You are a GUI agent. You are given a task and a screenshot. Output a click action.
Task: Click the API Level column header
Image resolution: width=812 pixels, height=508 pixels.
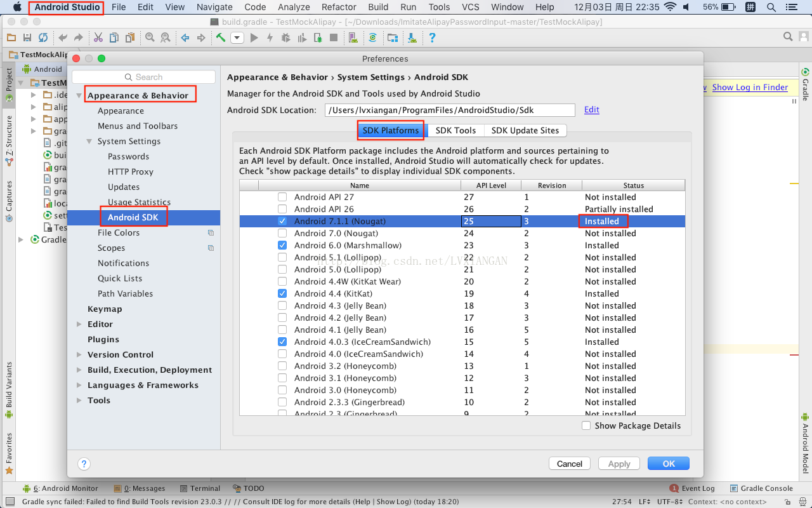click(491, 185)
